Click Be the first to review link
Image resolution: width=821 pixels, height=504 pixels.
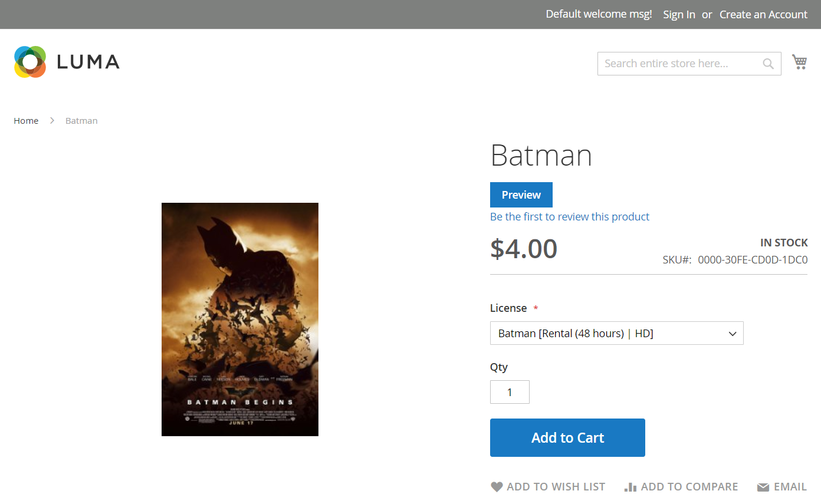[569, 216]
